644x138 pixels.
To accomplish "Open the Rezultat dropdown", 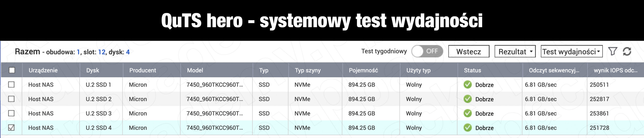I will 515,51.
